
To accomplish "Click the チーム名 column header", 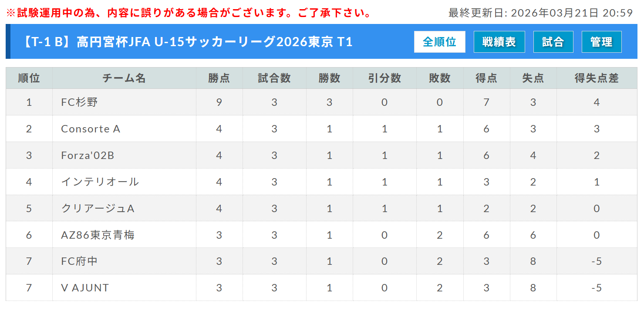I will [x=124, y=78].
